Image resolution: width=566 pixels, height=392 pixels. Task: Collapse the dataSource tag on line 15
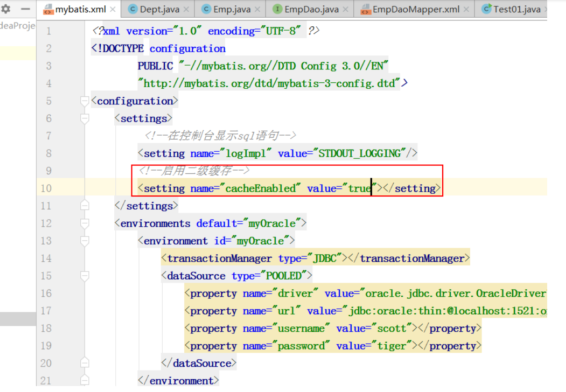tap(85, 276)
